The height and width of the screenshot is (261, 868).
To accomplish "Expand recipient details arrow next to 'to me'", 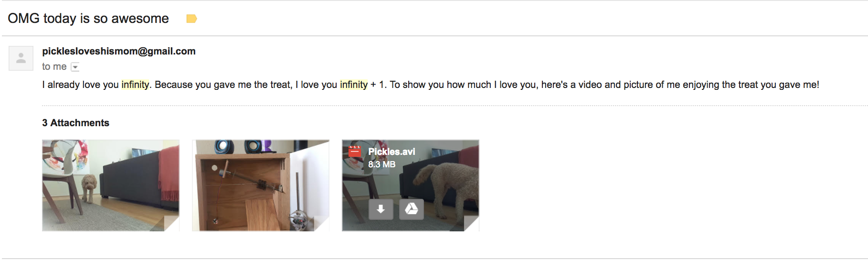I will point(75,67).
